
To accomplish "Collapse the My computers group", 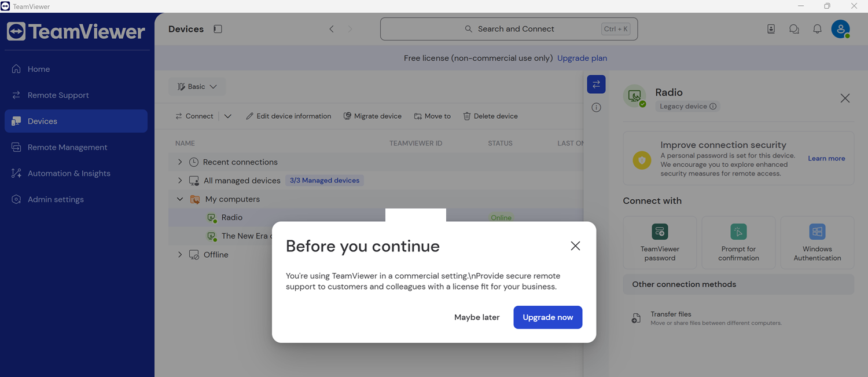I will [180, 199].
